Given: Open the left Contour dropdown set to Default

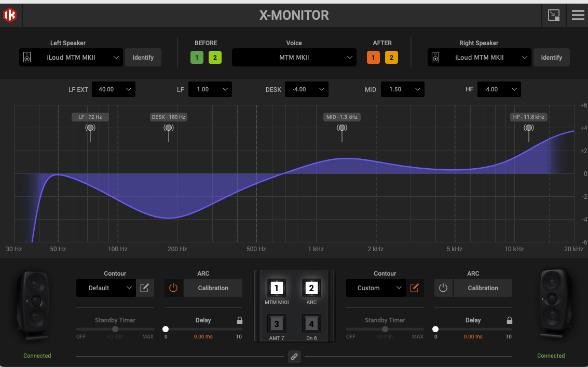Looking at the screenshot, I should pyautogui.click(x=106, y=288).
